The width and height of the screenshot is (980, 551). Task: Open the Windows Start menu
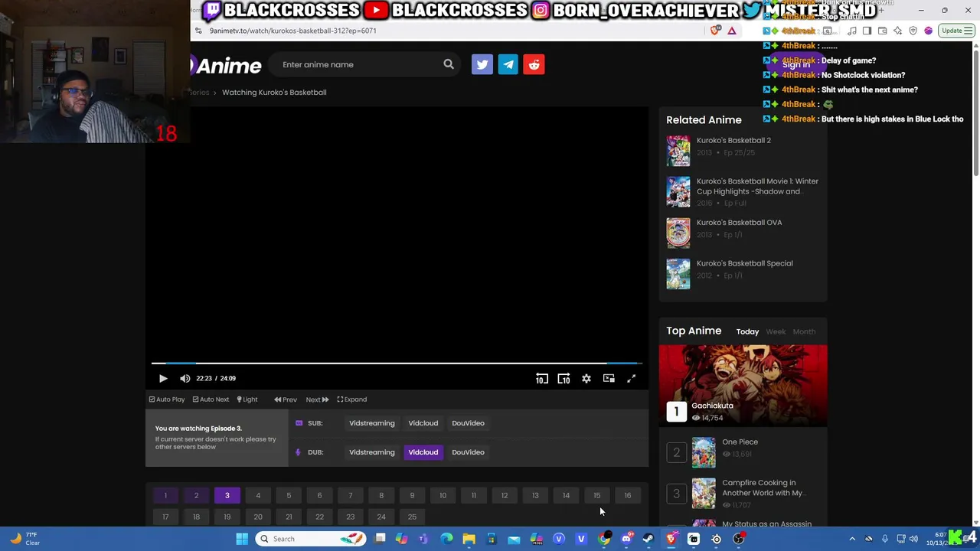(x=242, y=539)
